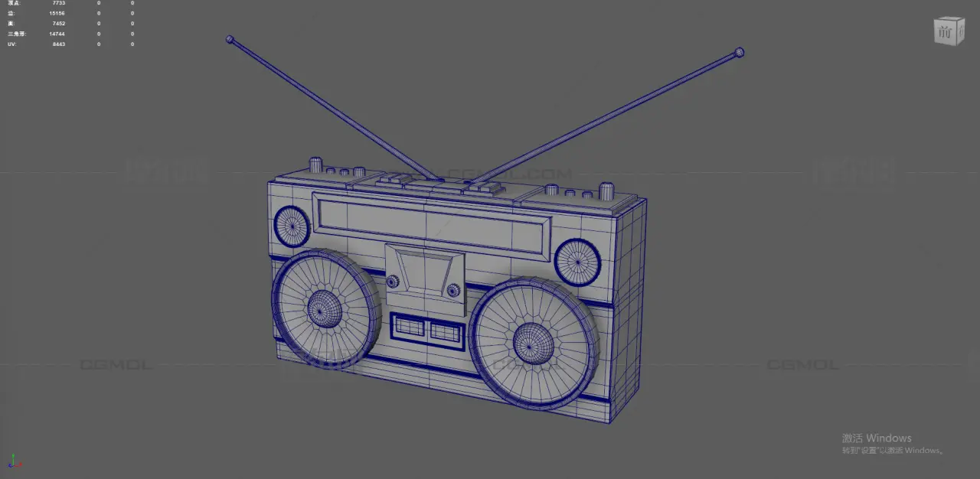
Task: Click the UV label in the HUD
Action: [11, 44]
